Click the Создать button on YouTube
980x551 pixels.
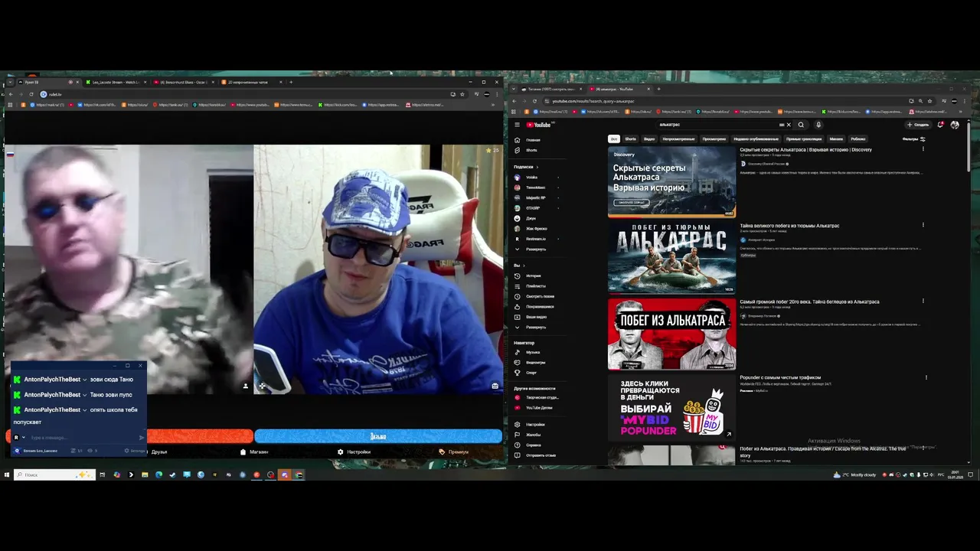(x=918, y=125)
